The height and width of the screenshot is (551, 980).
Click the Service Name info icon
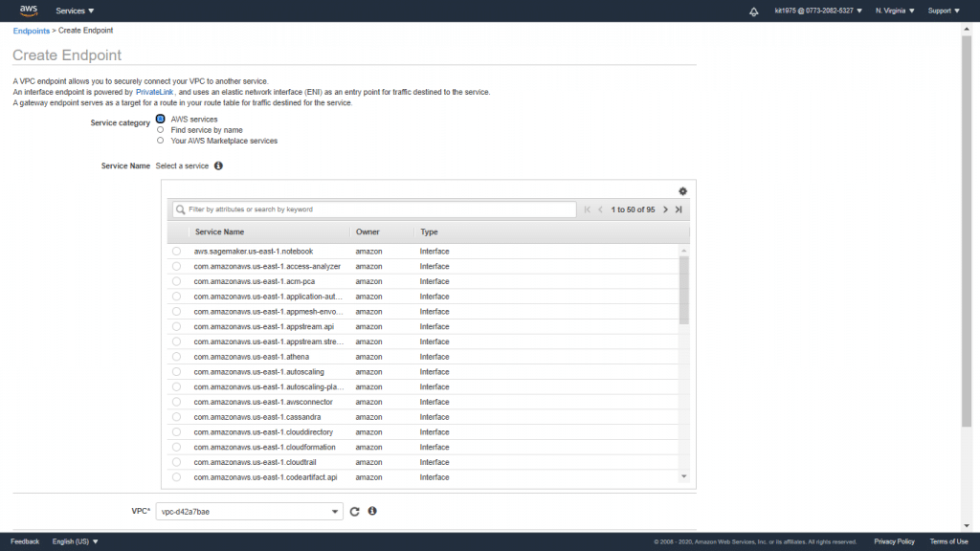point(218,165)
